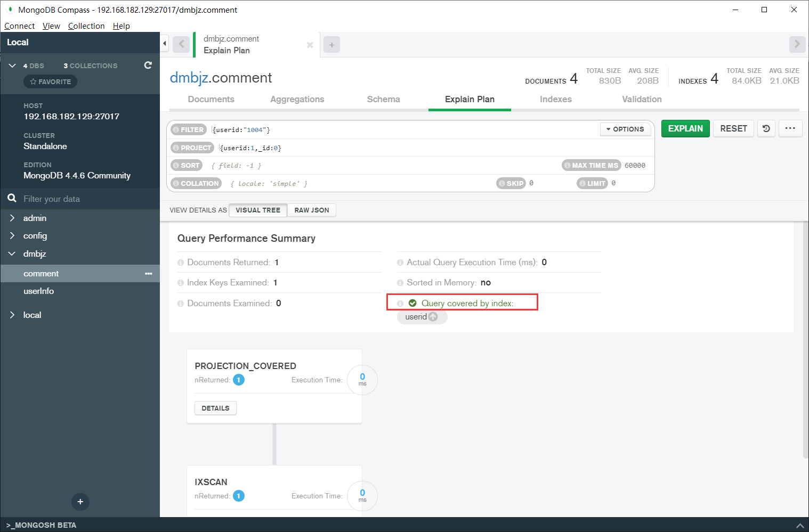This screenshot has width=809, height=532.
Task: Click the create database plus button
Action: (x=80, y=502)
